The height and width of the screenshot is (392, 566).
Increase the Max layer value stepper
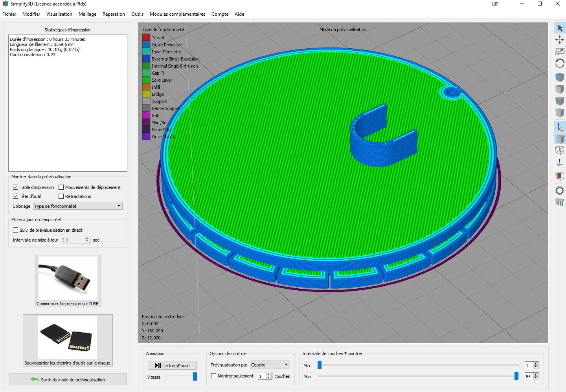(536, 375)
